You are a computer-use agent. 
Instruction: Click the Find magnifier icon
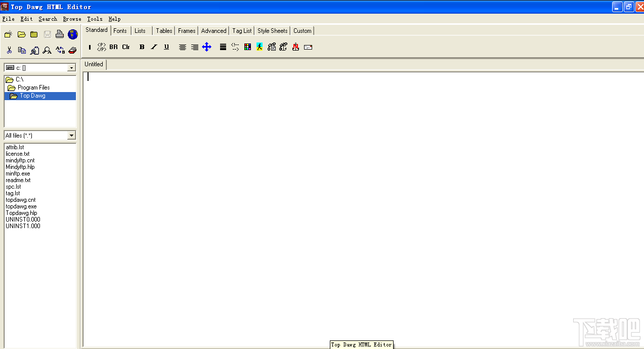pyautogui.click(x=47, y=50)
